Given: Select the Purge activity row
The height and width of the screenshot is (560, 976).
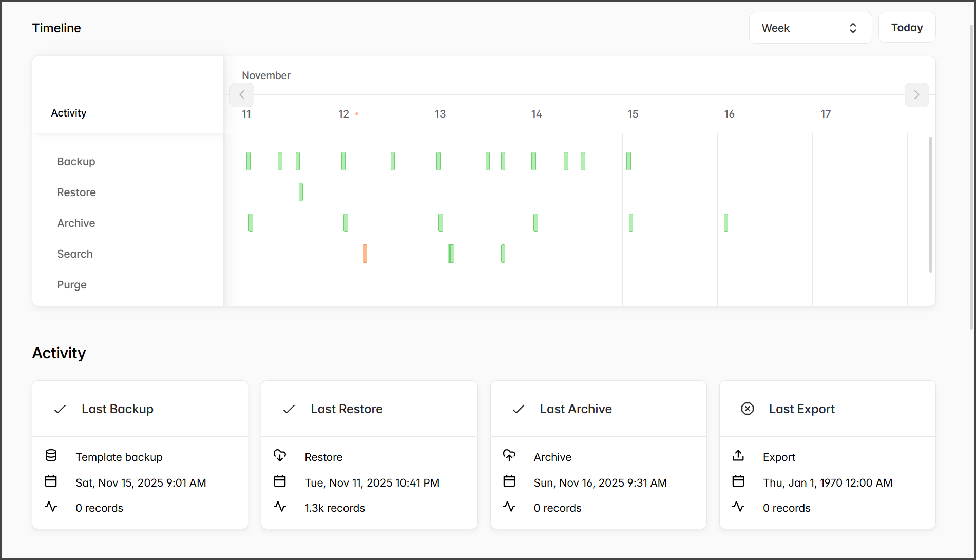Looking at the screenshot, I should 72,285.
